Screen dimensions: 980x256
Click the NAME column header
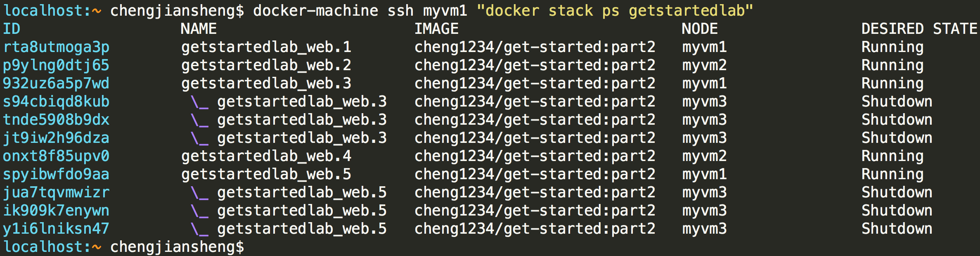[199, 29]
